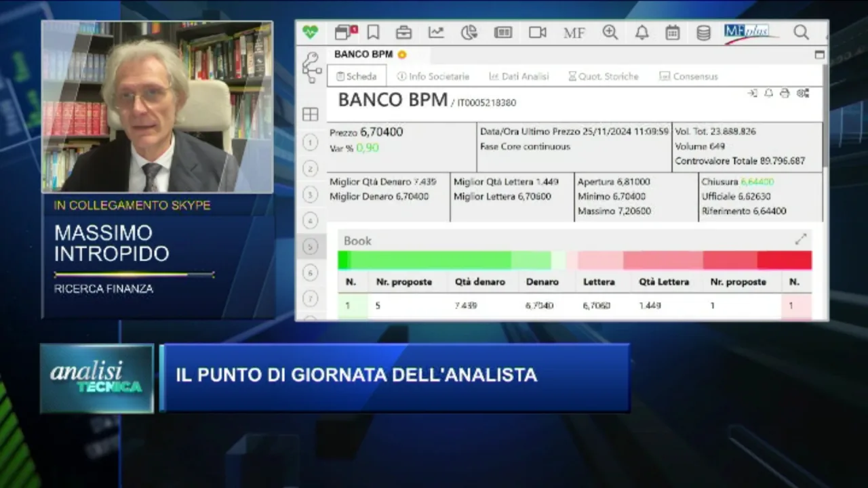Click the sidebar grid layout icon
868x488 pixels.
pos(311,115)
